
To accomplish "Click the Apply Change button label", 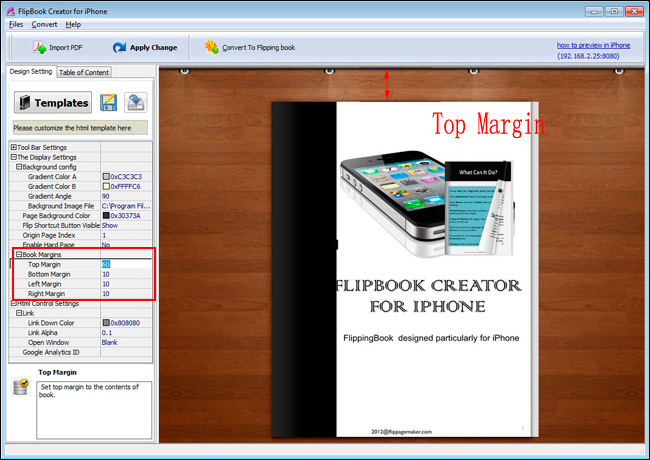I will (x=153, y=48).
